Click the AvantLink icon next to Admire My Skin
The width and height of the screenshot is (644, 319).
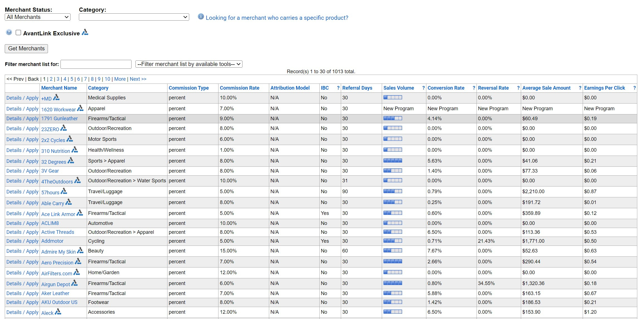(x=80, y=250)
